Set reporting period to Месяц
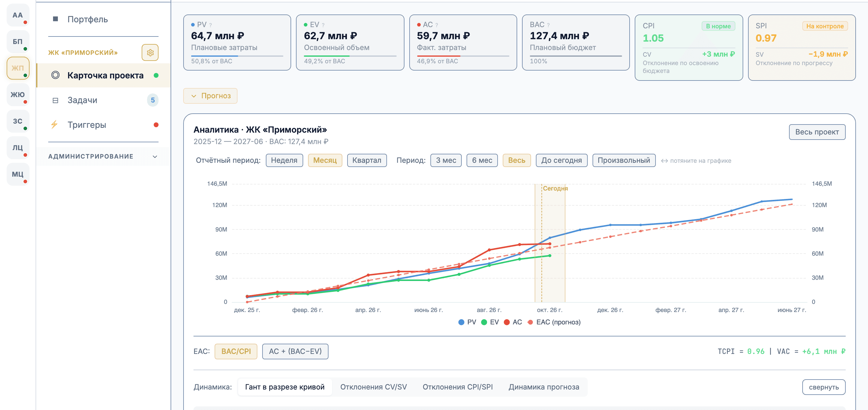The height and width of the screenshot is (410, 868). [325, 160]
